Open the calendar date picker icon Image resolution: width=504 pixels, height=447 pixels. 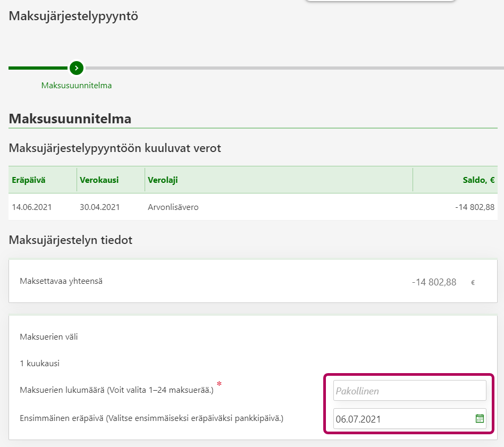click(480, 419)
